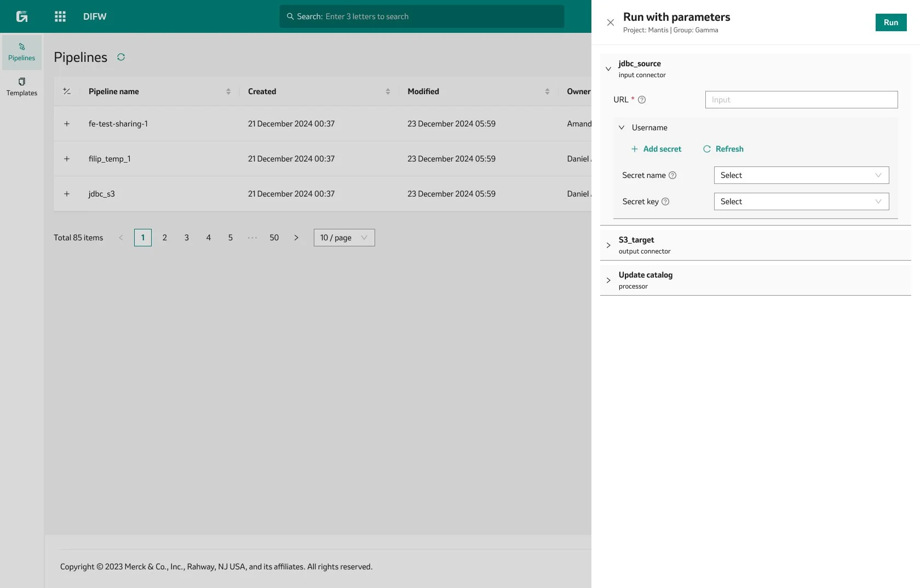Viewport: 920px width, 588px height.
Task: Click Add secret
Action: click(657, 149)
